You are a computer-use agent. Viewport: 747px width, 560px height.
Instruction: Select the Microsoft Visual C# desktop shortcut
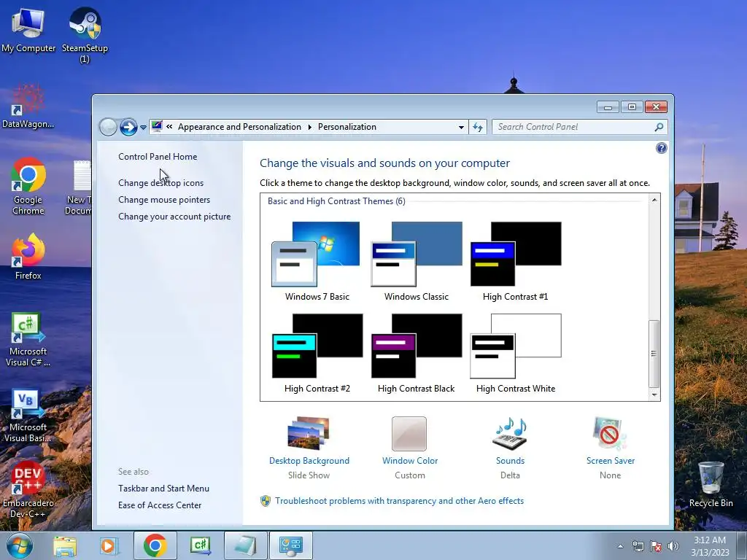[x=28, y=340]
